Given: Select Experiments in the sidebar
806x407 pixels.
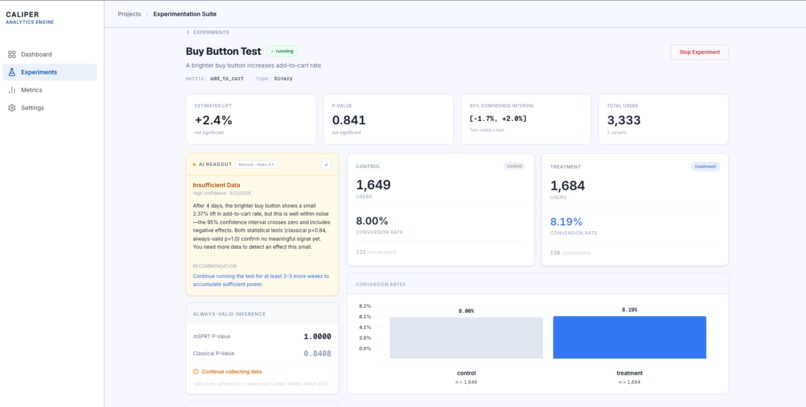Looking at the screenshot, I should 50,72.
